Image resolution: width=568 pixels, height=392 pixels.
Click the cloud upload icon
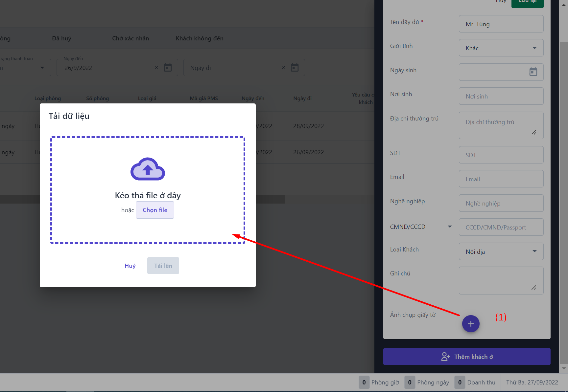coord(148,169)
